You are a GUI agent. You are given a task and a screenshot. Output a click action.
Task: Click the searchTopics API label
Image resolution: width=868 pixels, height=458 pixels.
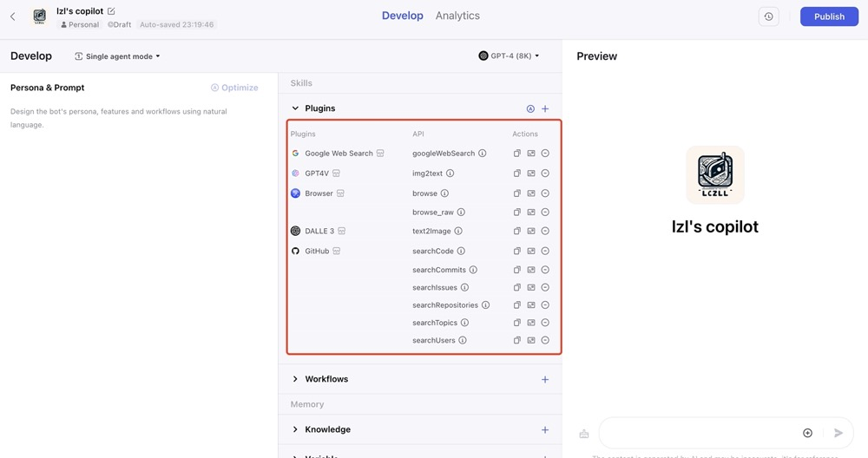coord(435,323)
